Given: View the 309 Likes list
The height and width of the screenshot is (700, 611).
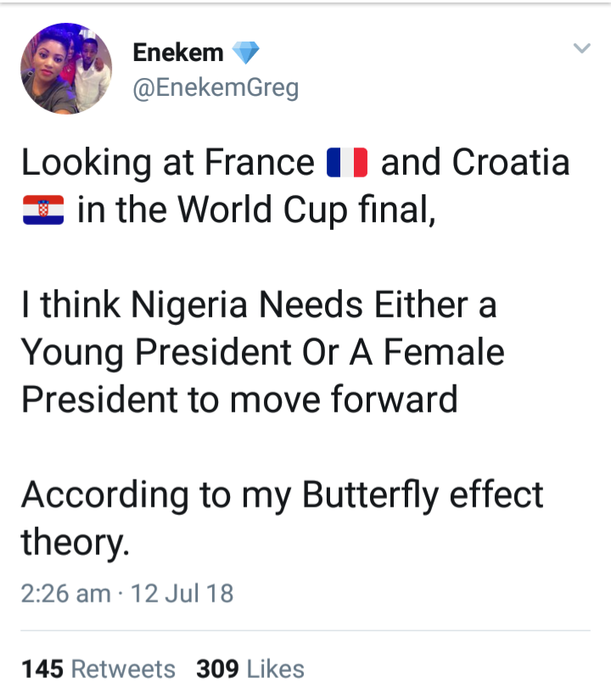Looking at the screenshot, I should pyautogui.click(x=250, y=669).
